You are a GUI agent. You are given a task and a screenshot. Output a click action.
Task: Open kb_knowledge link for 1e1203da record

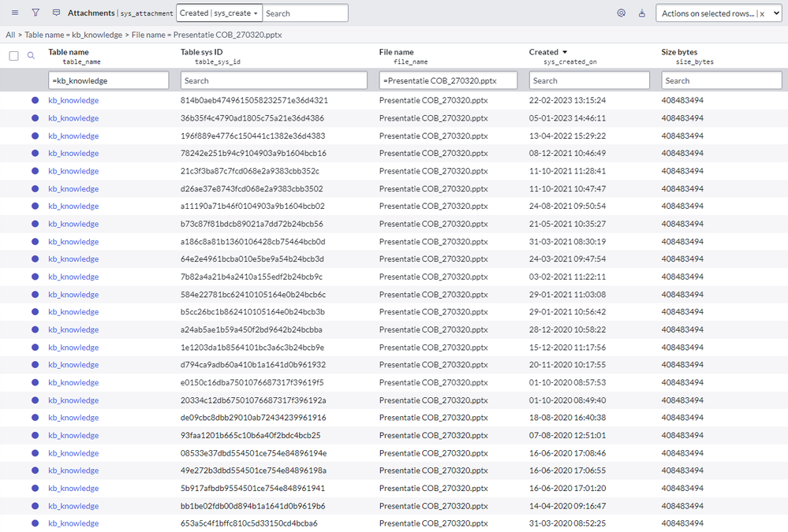point(73,347)
